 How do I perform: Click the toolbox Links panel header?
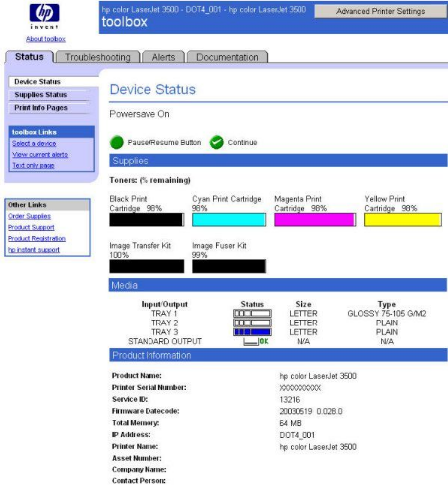point(52,132)
